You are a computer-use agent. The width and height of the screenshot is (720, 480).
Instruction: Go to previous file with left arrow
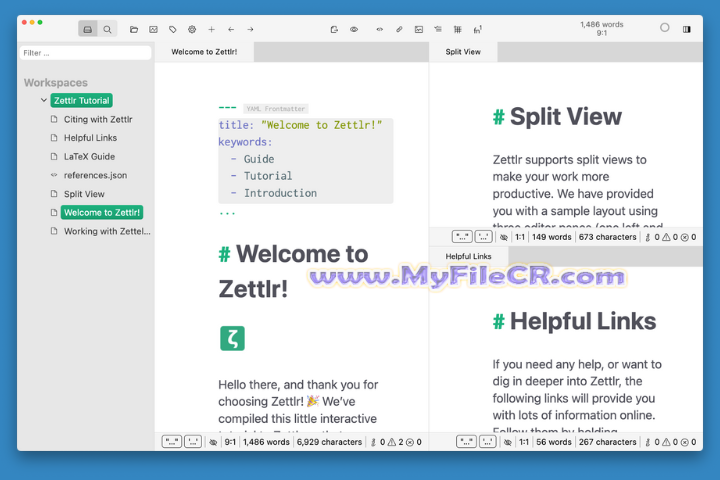pos(231,29)
